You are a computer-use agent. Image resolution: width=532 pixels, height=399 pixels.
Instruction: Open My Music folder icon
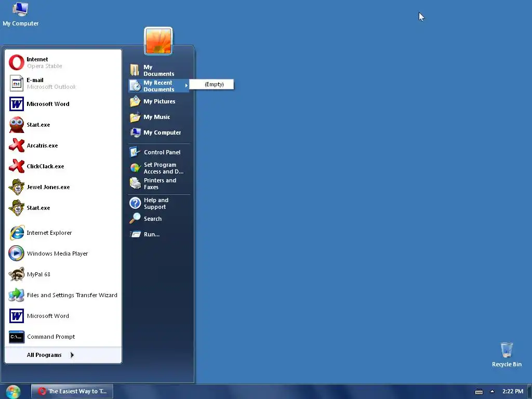pyautogui.click(x=135, y=117)
